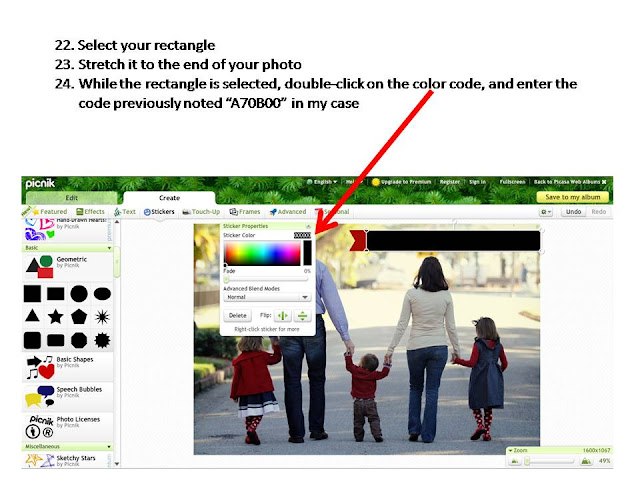
Task: Switch to Fullscreen mode
Action: pyautogui.click(x=512, y=182)
